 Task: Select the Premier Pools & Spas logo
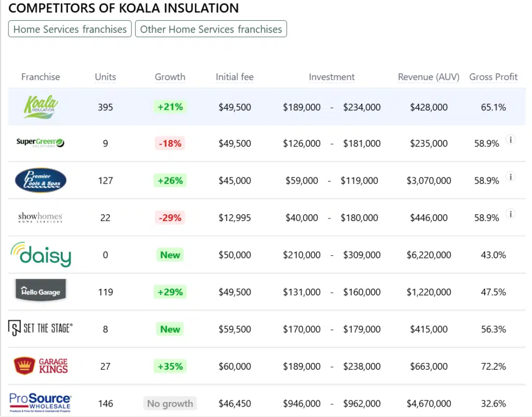(41, 180)
